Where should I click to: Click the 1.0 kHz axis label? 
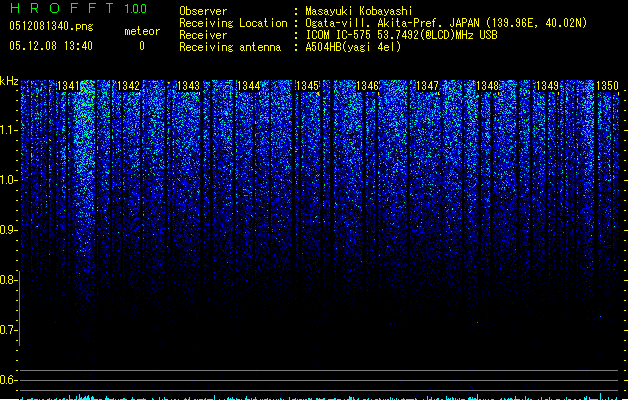pyautogui.click(x=8, y=180)
